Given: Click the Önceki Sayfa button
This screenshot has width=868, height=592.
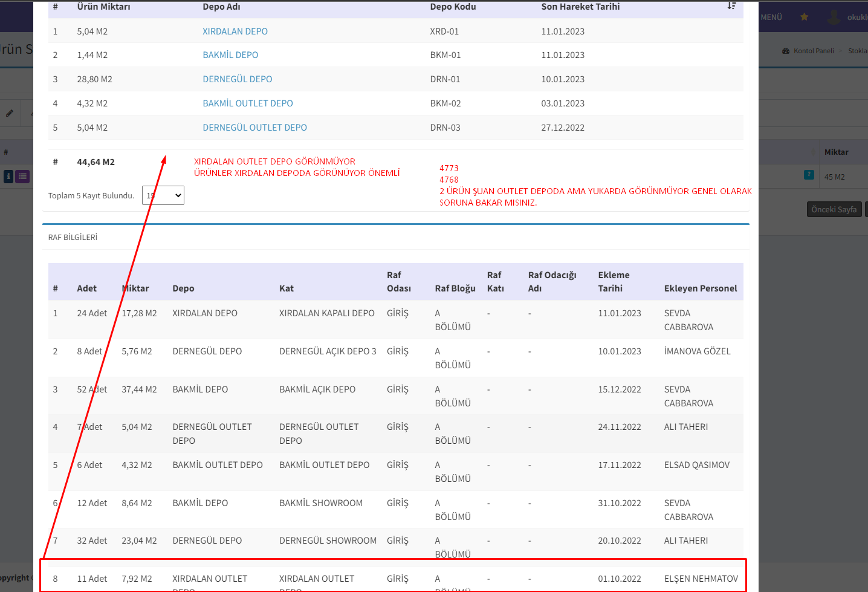Looking at the screenshot, I should pos(834,210).
